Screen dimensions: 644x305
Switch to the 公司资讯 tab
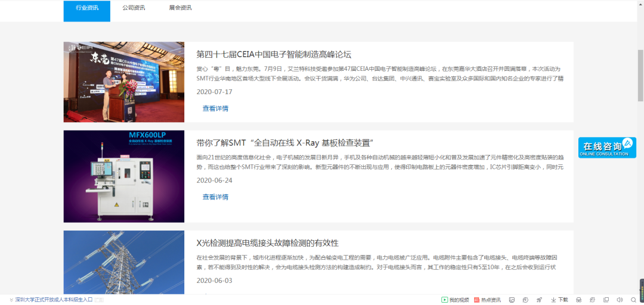click(134, 8)
